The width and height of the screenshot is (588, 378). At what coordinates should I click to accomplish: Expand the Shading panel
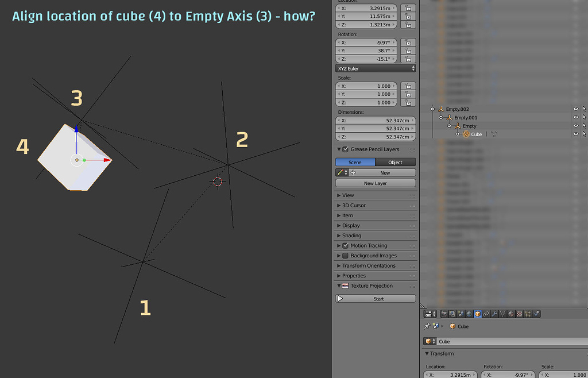coord(351,236)
